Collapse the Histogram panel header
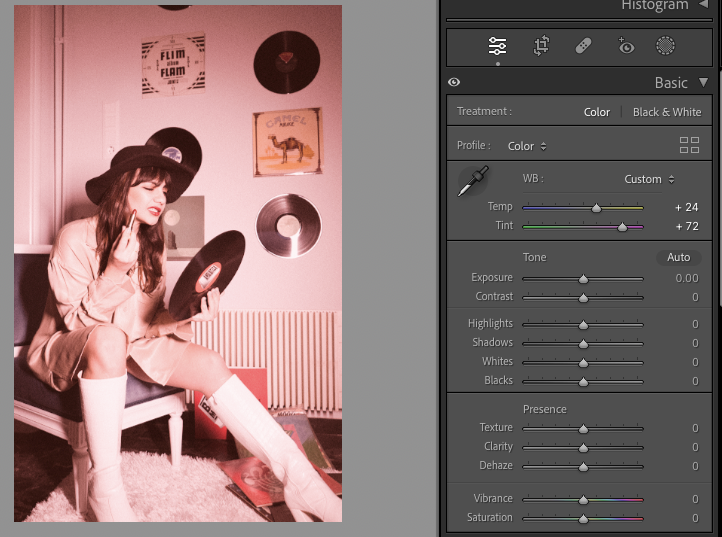Viewport: 722px width, 537px height. [703, 5]
